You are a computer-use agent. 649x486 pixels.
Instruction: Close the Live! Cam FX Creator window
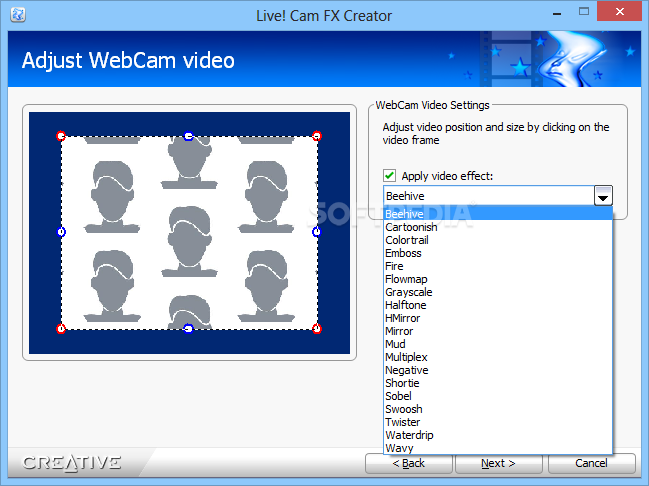pyautogui.click(x=620, y=12)
